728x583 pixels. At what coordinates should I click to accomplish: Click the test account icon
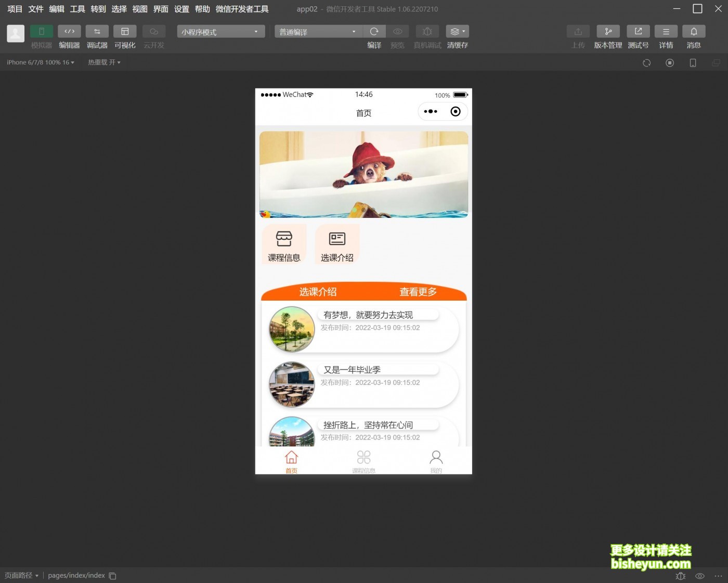coord(638,31)
